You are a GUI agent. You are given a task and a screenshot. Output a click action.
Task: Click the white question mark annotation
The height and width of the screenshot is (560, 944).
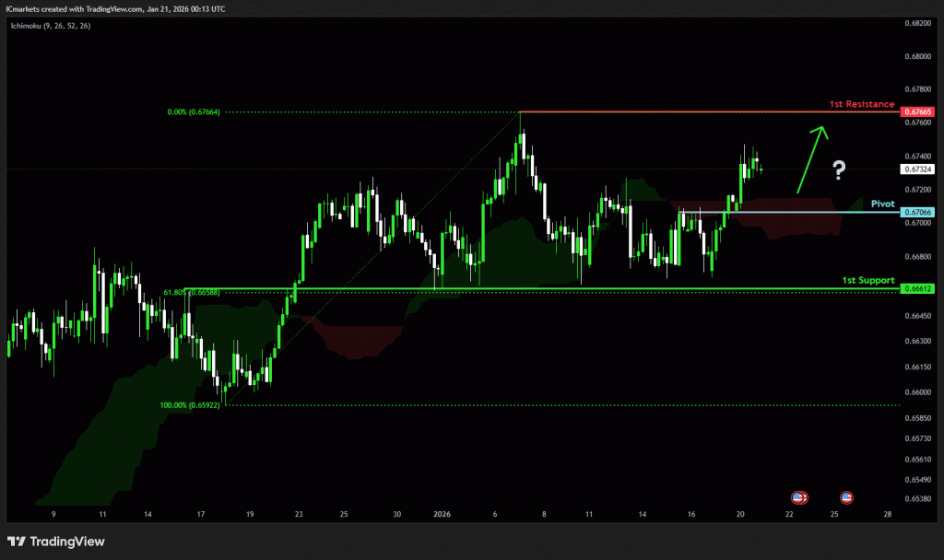(x=839, y=169)
